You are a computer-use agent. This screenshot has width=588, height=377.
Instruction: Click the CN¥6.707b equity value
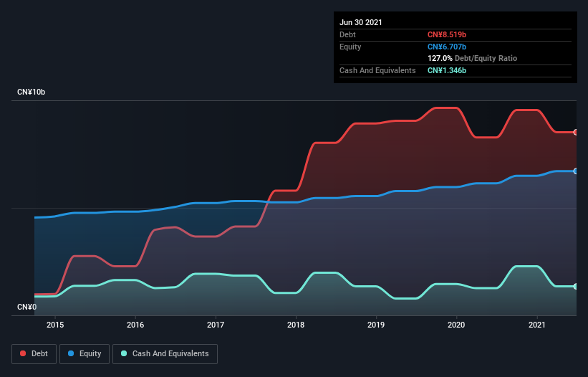click(447, 47)
